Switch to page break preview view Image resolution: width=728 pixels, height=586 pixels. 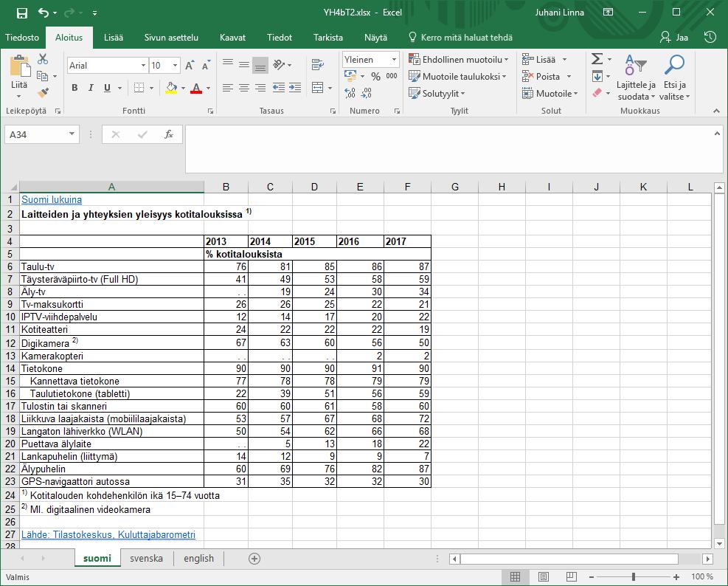[572, 576]
